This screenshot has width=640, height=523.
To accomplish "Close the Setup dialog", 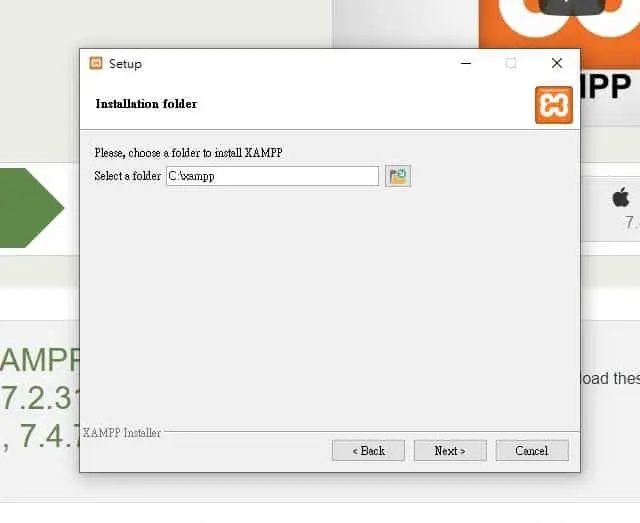I will click(557, 63).
